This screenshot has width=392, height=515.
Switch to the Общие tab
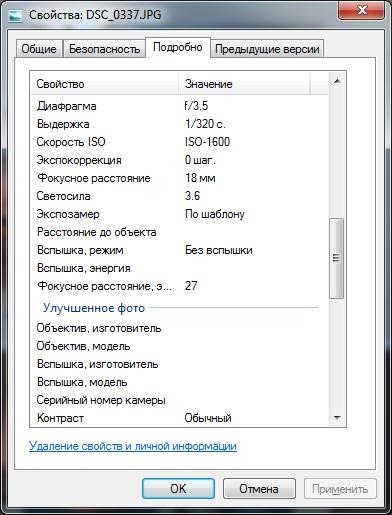tap(39, 49)
